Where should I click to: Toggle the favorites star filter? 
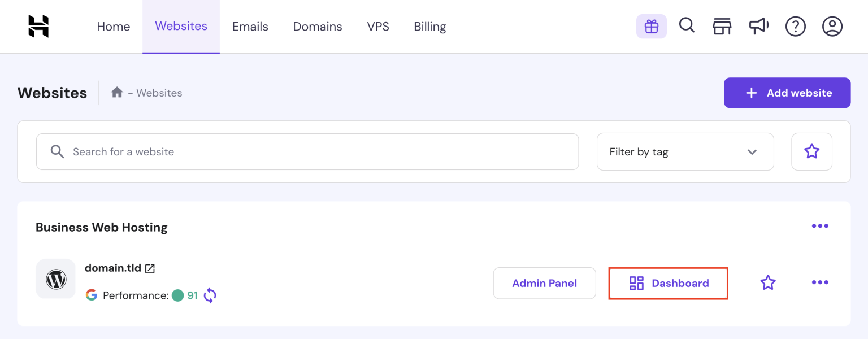point(811,151)
